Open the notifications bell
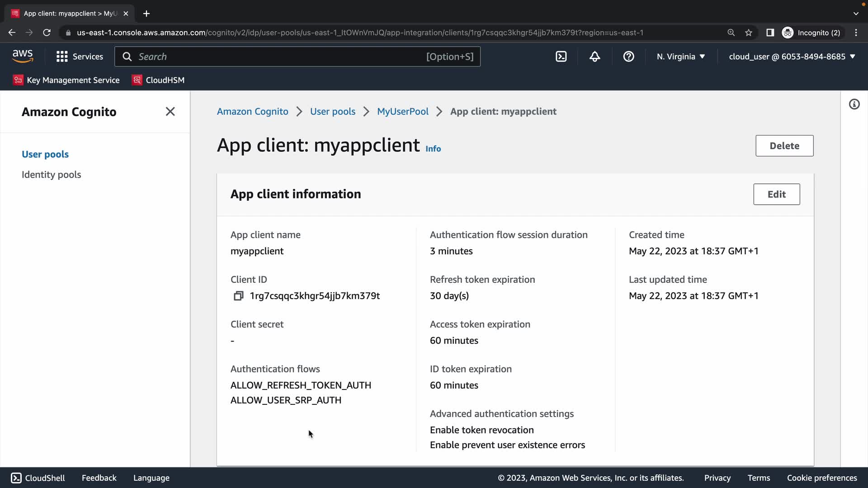Viewport: 868px width, 488px height. pos(594,56)
